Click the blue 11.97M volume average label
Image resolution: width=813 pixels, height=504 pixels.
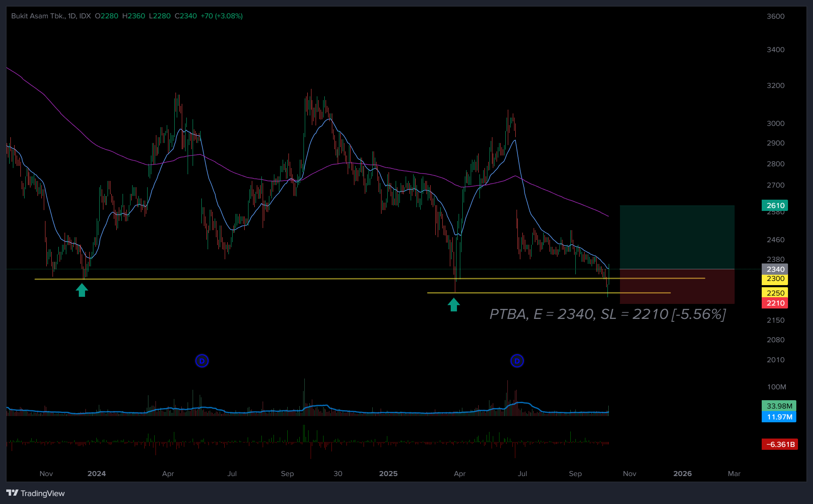[778, 417]
